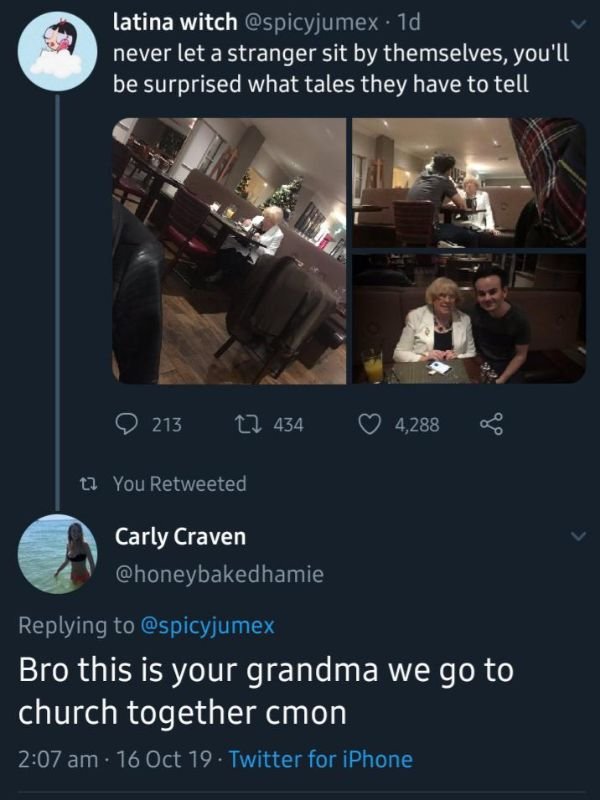The image size is (600, 800).
Task: Click the 2:07 am · 16 Oct 19 timestamp
Action: click(x=115, y=759)
